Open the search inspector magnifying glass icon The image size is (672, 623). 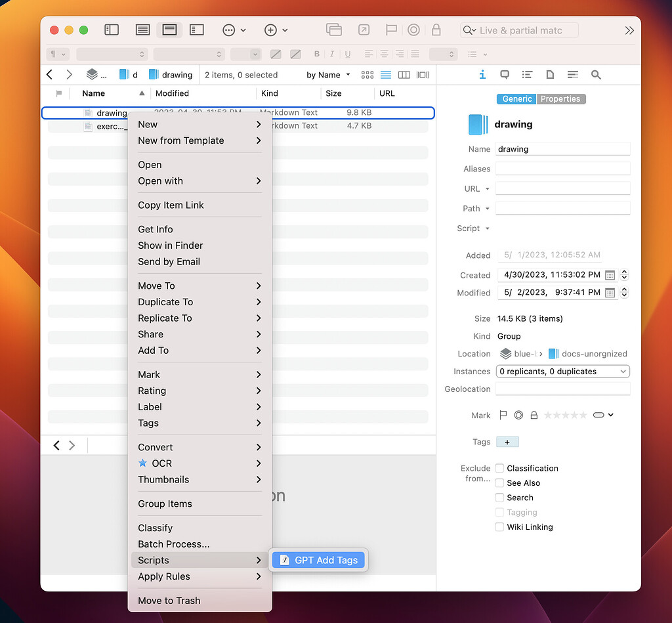click(596, 74)
